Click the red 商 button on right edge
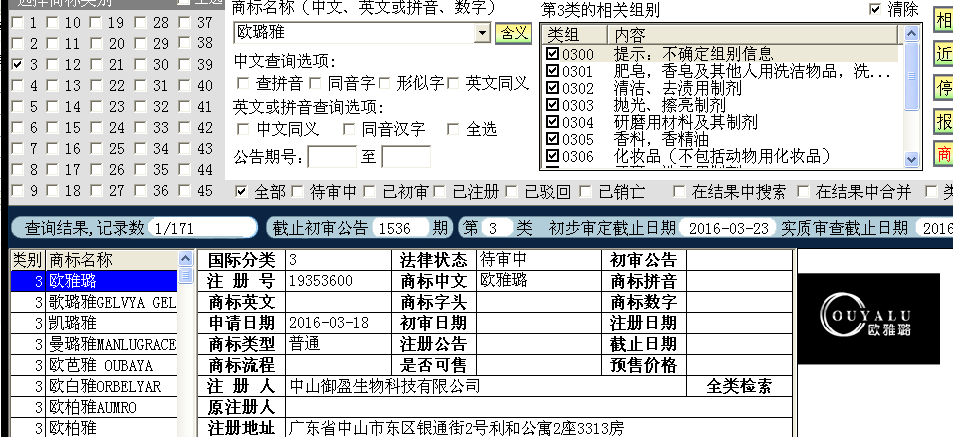The image size is (953, 437). [942, 154]
